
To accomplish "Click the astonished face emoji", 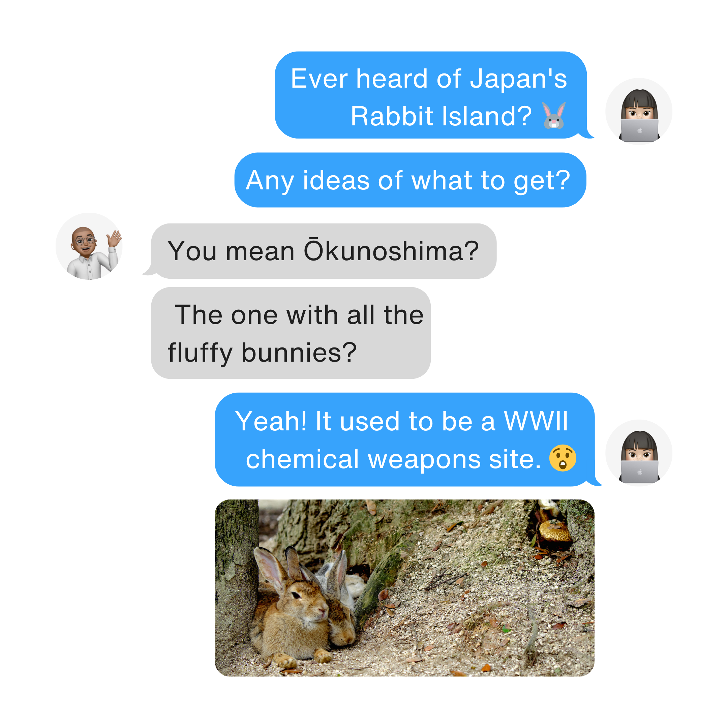I will pos(563,458).
